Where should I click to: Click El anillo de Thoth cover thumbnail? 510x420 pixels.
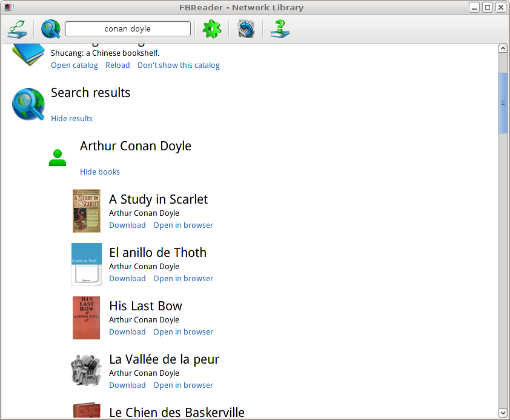(87, 264)
